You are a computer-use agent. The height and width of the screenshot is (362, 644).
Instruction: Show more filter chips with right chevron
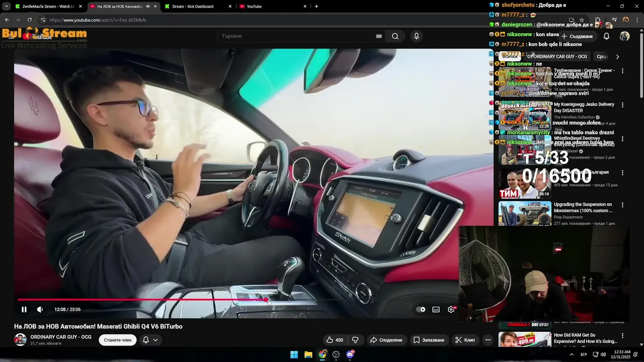coord(617,57)
